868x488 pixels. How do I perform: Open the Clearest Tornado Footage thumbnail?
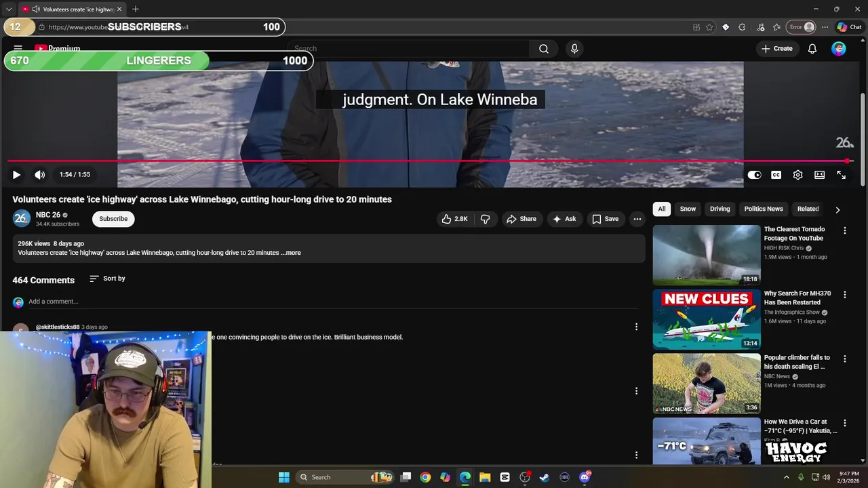pyautogui.click(x=707, y=255)
